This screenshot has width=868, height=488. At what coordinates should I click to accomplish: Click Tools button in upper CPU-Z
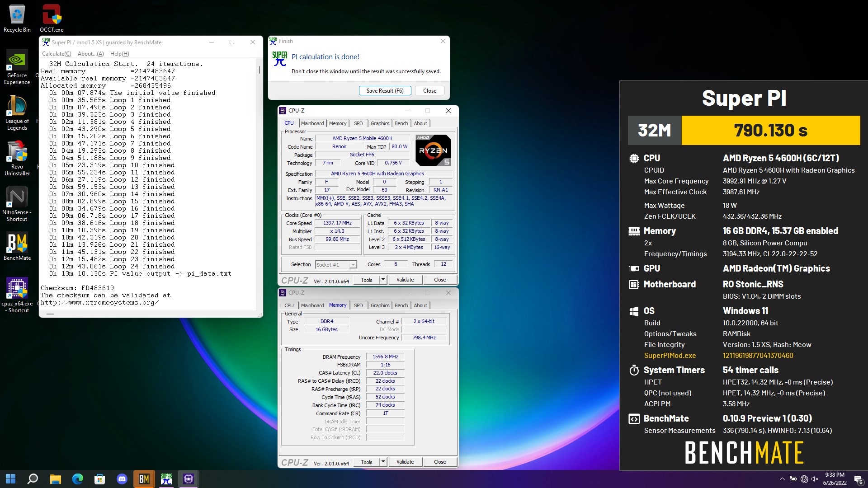[367, 280]
